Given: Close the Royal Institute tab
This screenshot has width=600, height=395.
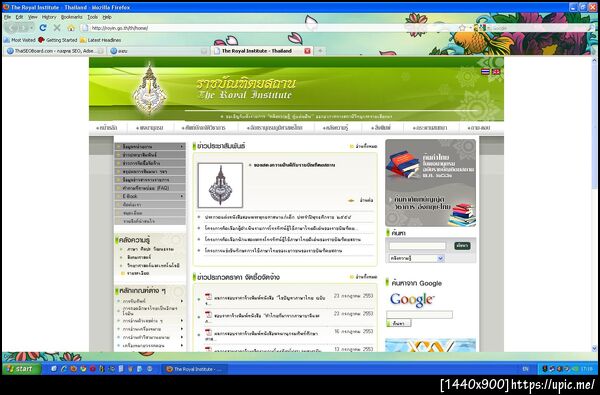Looking at the screenshot, I should (x=307, y=51).
